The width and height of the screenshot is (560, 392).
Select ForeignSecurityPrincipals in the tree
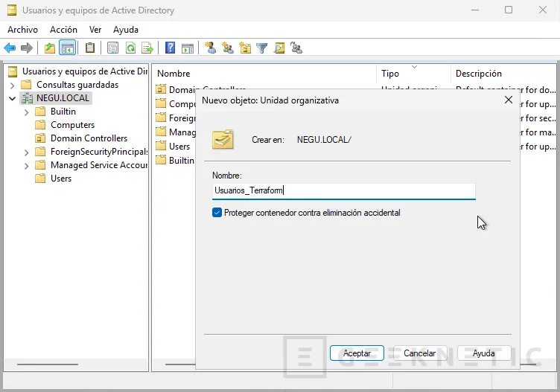click(99, 152)
